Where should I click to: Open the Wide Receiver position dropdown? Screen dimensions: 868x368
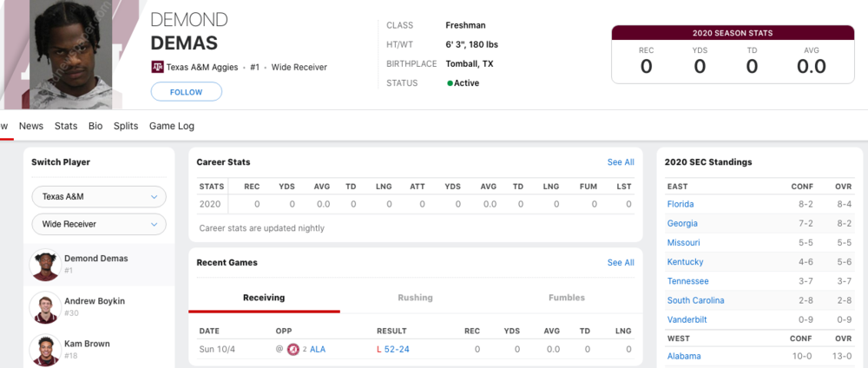pos(98,225)
